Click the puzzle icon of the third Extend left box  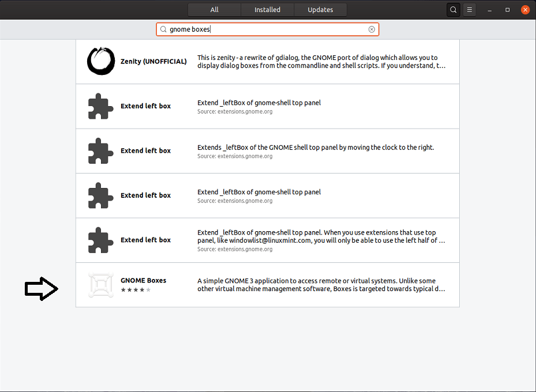[100, 195]
